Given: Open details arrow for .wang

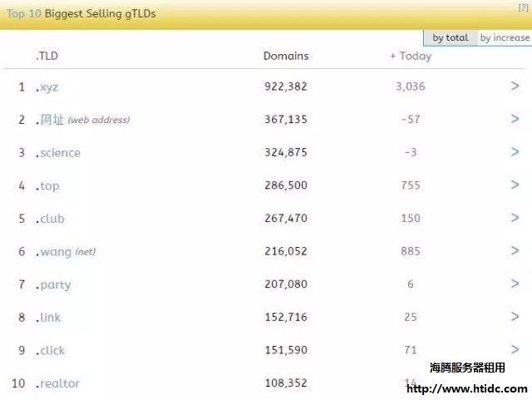Looking at the screenshot, I should click(515, 251).
